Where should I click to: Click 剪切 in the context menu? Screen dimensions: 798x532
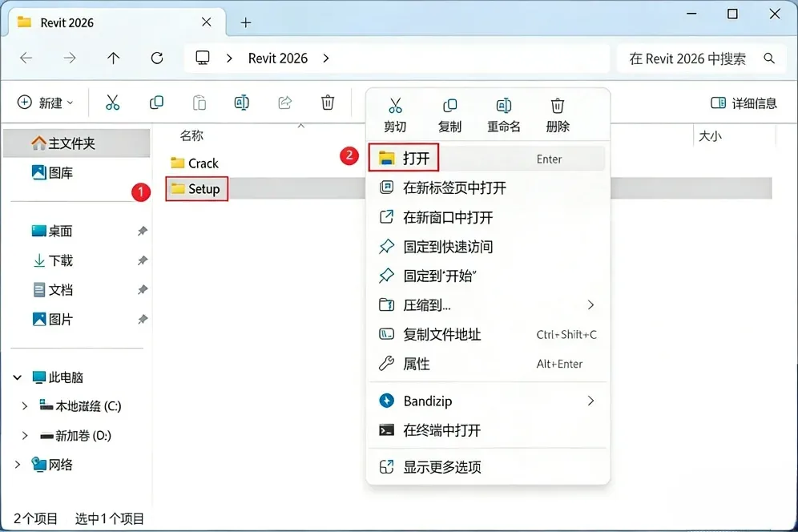(395, 115)
